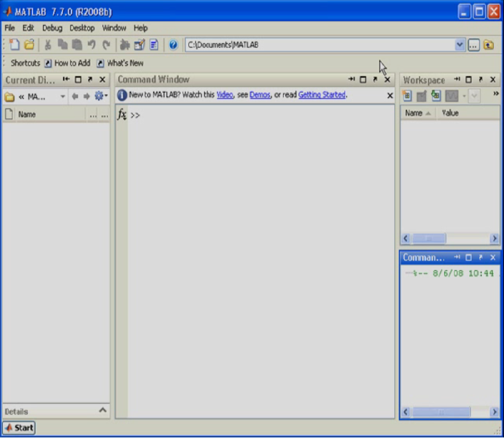Open the File menu
Image resolution: width=504 pixels, height=438 pixels.
(10, 28)
